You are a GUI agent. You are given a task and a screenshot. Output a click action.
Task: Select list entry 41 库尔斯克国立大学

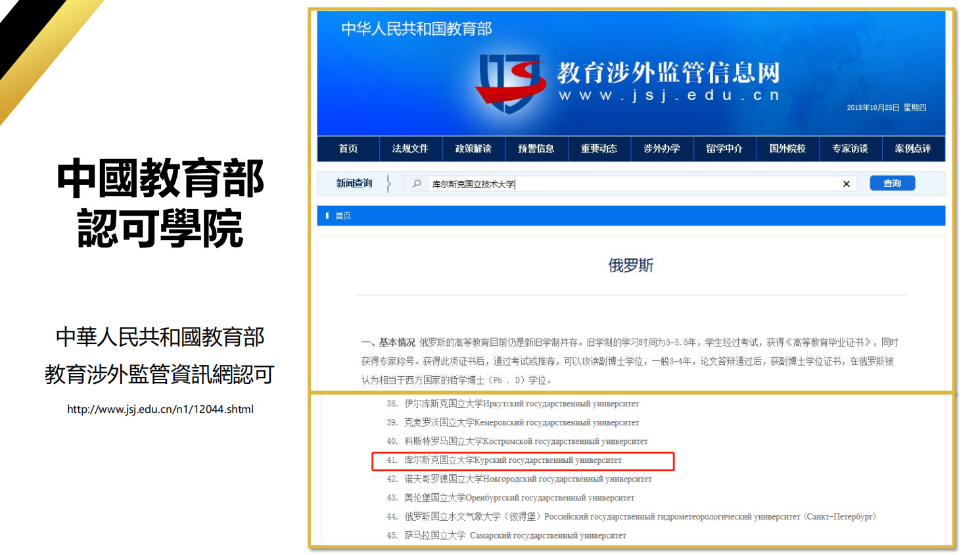(504, 460)
